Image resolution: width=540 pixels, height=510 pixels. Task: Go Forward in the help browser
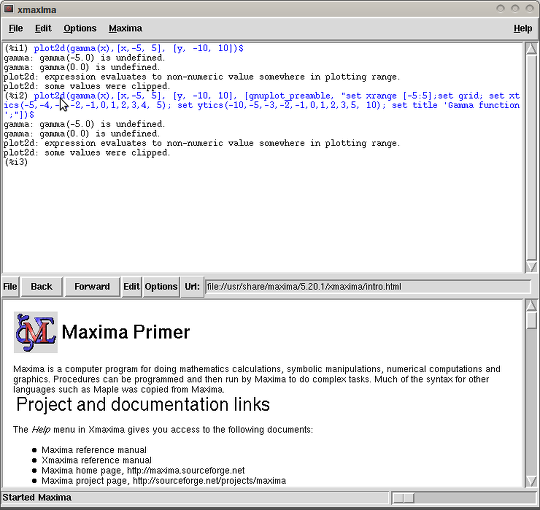pyautogui.click(x=92, y=287)
